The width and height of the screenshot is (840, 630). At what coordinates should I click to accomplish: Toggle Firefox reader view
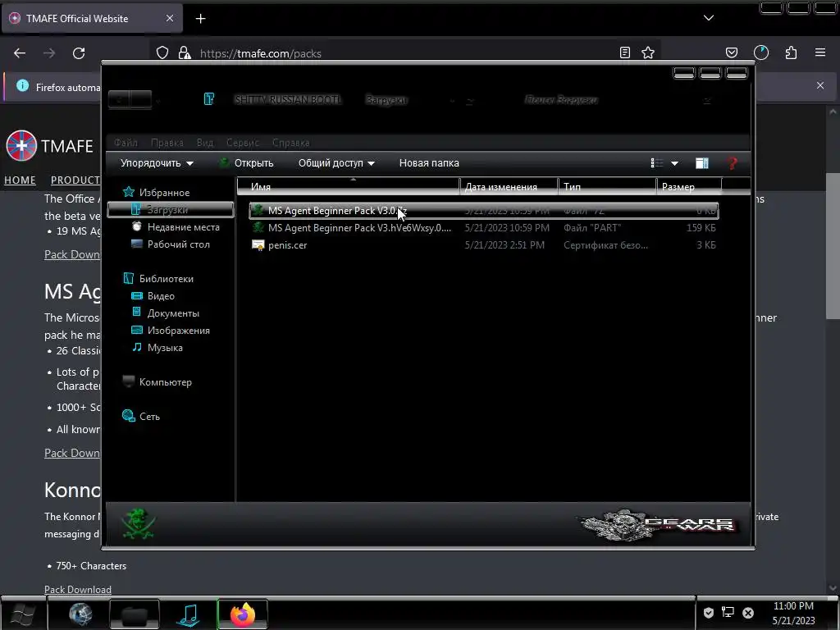tap(624, 52)
